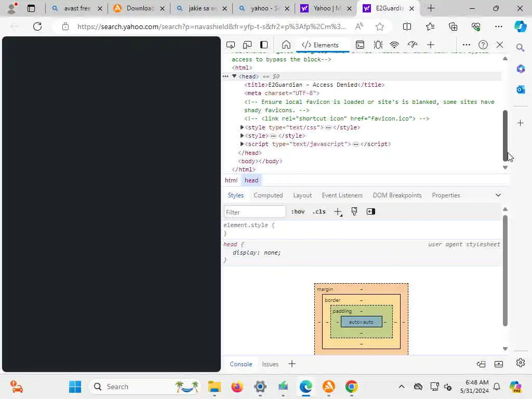Select the meta charset element line

click(282, 93)
